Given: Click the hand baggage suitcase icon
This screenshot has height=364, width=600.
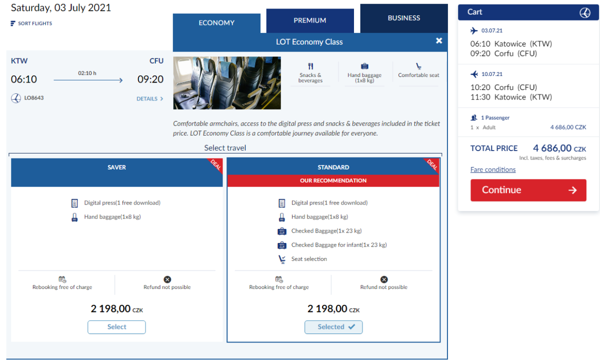Looking at the screenshot, I should [364, 66].
